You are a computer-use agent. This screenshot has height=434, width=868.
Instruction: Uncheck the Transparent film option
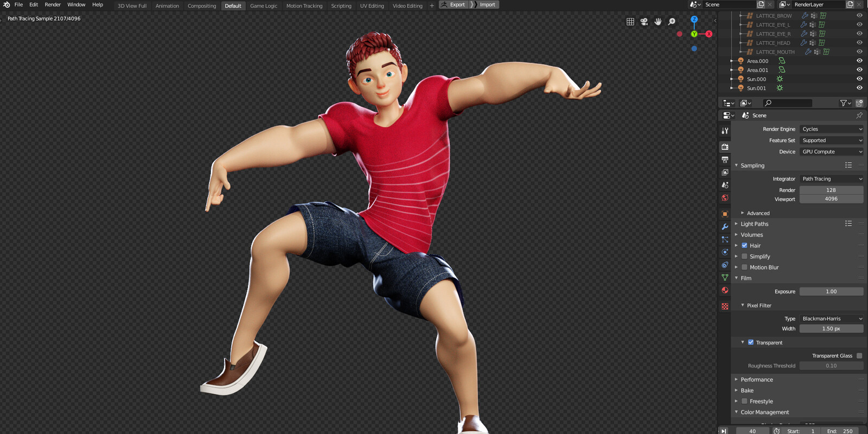(x=751, y=342)
